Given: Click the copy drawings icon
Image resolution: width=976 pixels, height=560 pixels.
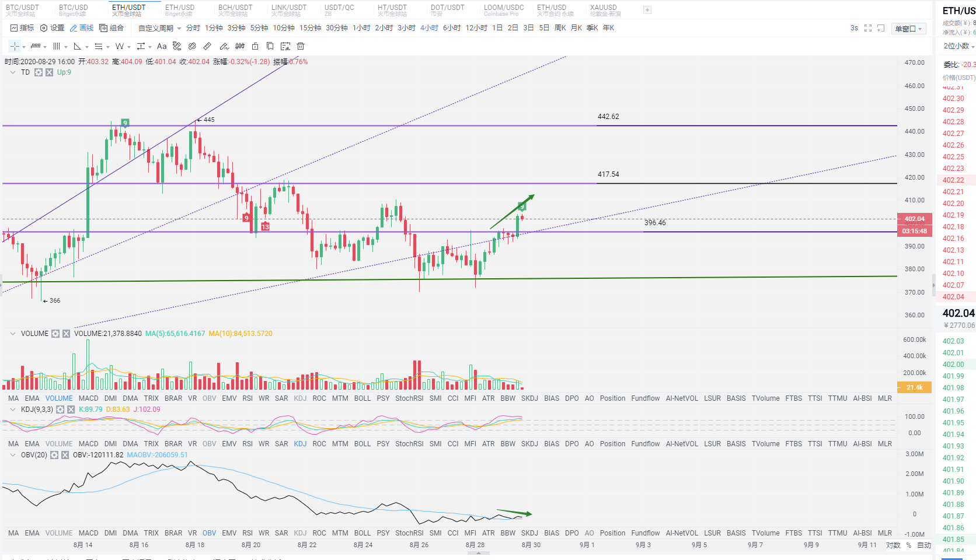Looking at the screenshot, I should [270, 46].
